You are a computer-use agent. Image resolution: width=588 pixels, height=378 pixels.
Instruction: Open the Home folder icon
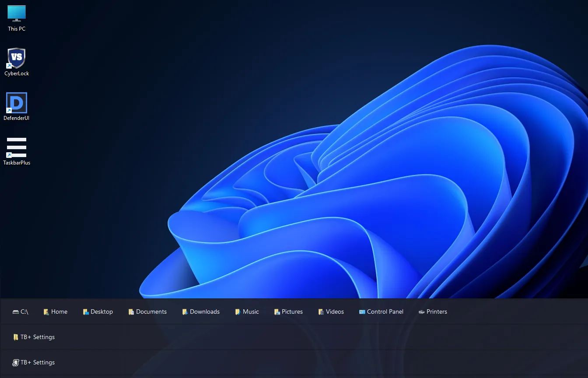point(55,311)
